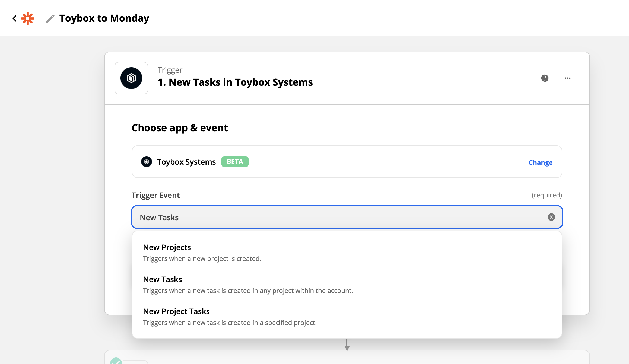The width and height of the screenshot is (629, 364).
Task: Click the green BETA badge
Action: coord(235,162)
